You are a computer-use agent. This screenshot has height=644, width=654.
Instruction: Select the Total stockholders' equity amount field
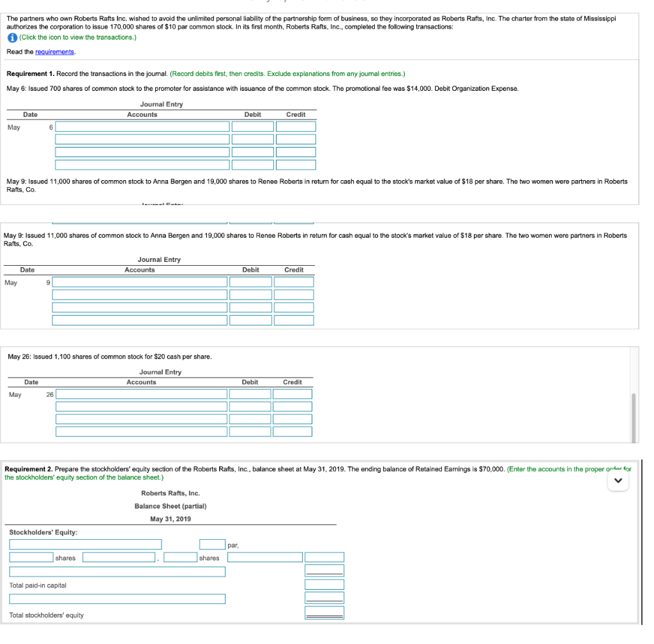point(324,613)
